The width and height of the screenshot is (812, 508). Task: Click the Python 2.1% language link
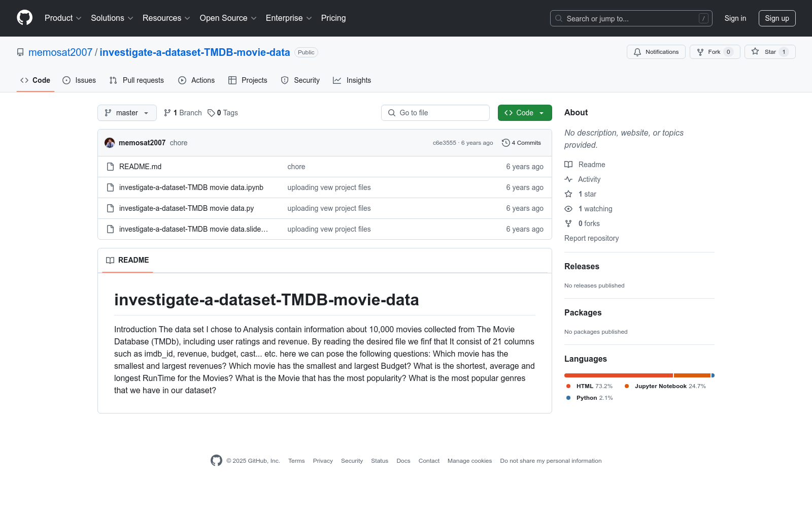point(590,398)
